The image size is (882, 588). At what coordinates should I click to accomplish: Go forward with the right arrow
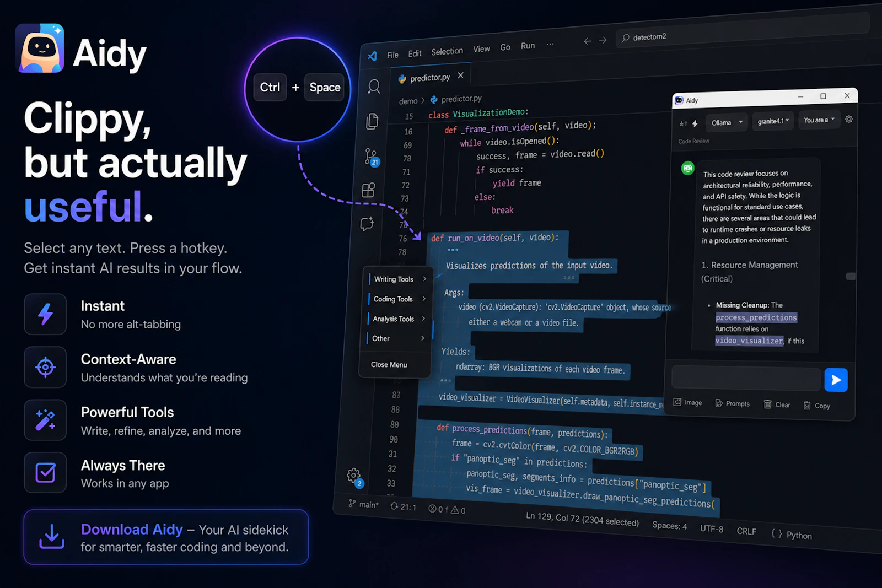pos(603,40)
